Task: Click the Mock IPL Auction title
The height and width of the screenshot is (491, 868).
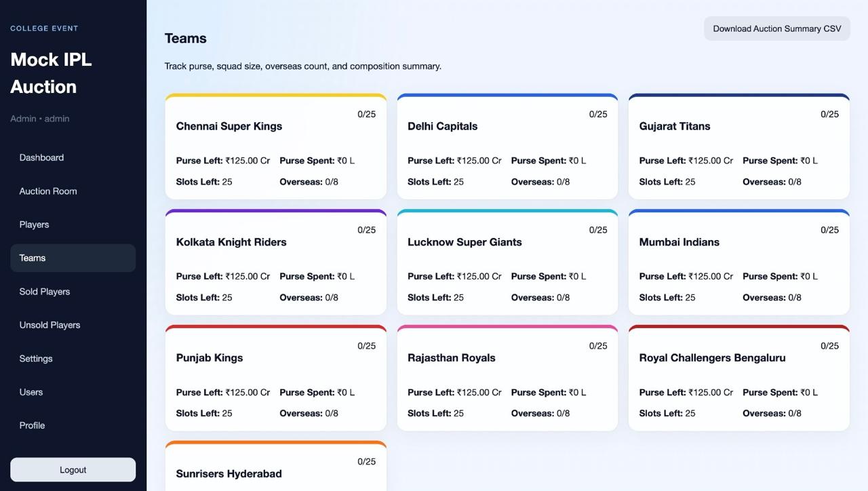Action: tap(50, 73)
